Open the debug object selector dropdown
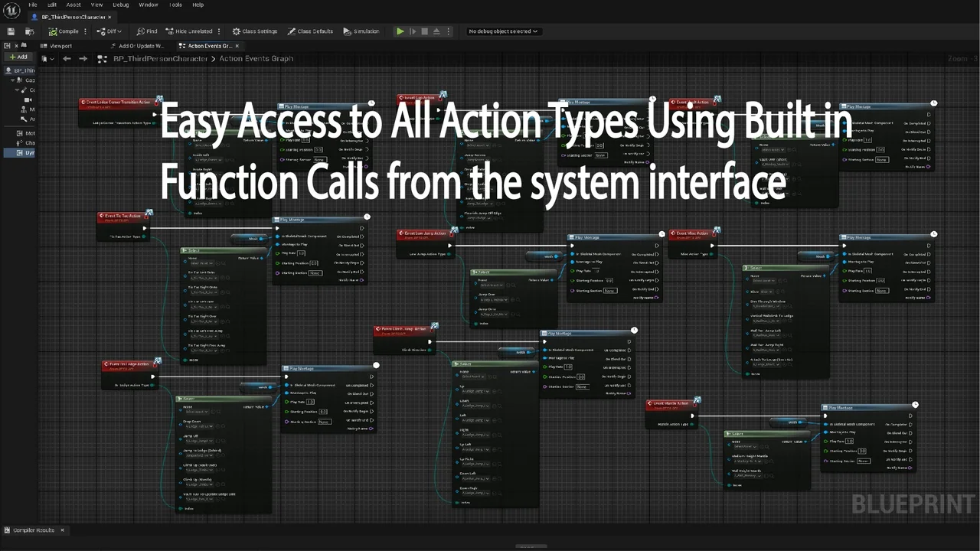Image resolution: width=980 pixels, height=551 pixels. coord(503,31)
